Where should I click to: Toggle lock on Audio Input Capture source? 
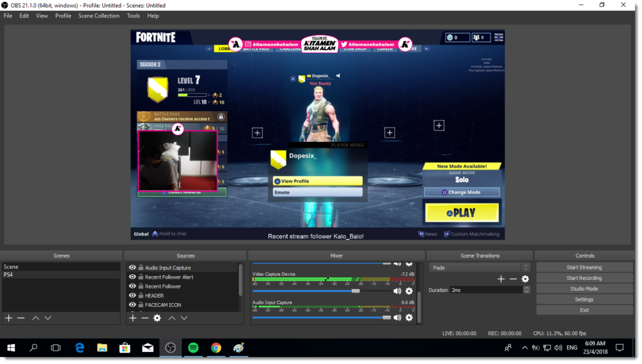pyautogui.click(x=141, y=268)
